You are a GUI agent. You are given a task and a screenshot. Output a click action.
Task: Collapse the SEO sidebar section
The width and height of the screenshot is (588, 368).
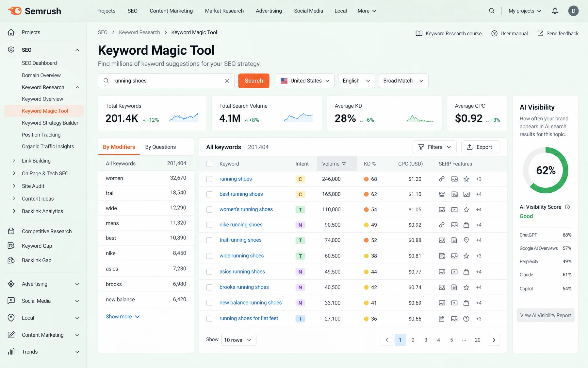(77, 50)
